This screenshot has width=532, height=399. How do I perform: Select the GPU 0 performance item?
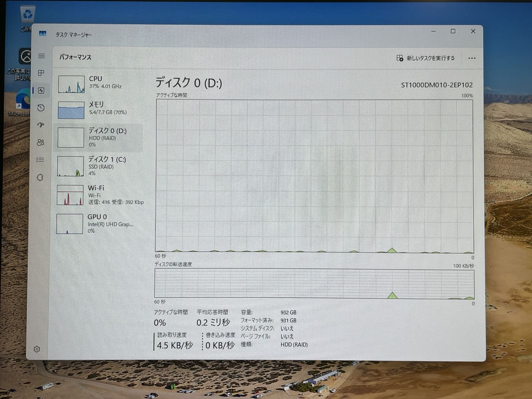pyautogui.click(x=100, y=223)
